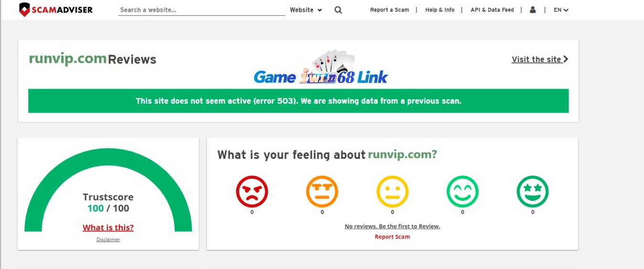This screenshot has height=269, width=644.
Task: Click the Visit the site link
Action: click(540, 59)
